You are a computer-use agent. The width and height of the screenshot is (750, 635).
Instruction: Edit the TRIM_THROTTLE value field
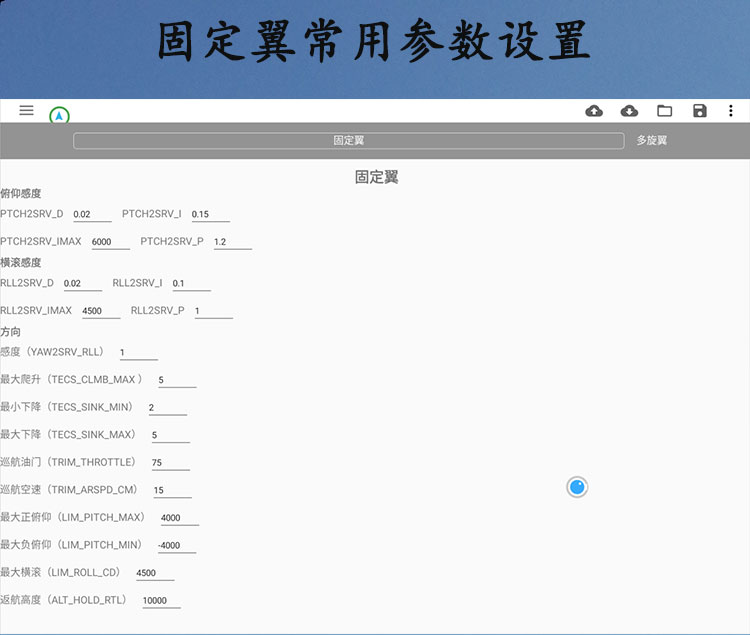170,463
